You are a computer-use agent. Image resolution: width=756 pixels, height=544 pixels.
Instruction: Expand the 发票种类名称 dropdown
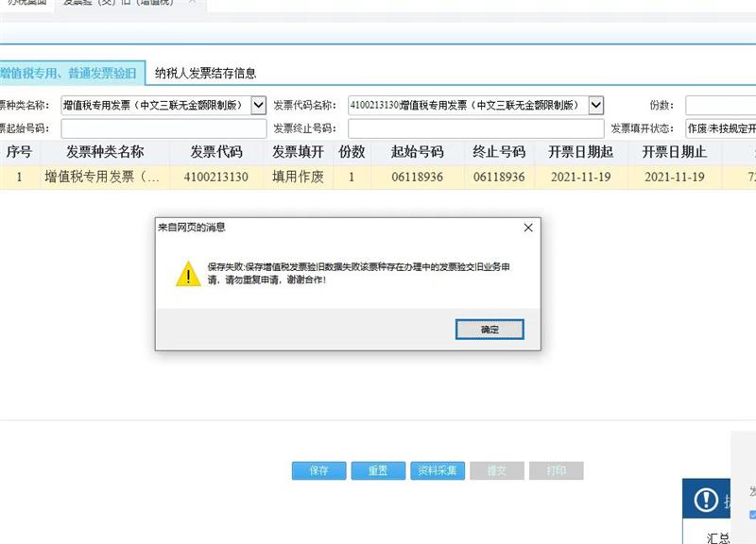point(258,105)
